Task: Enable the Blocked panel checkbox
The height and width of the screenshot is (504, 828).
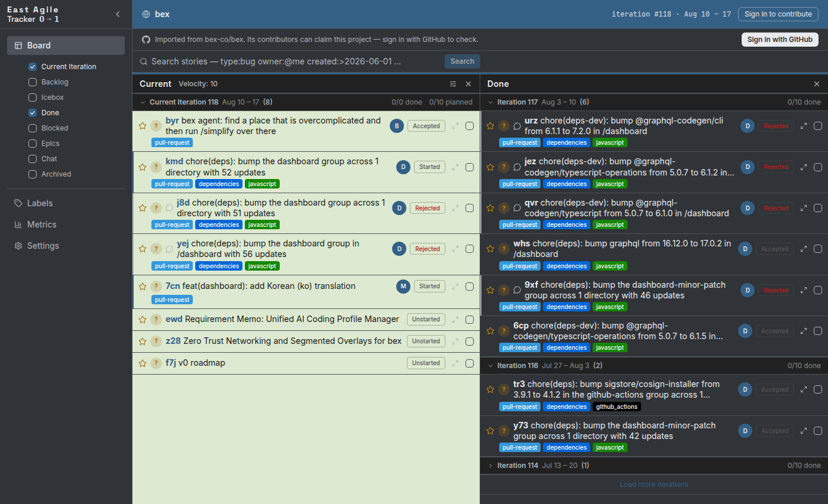Action: tap(33, 128)
